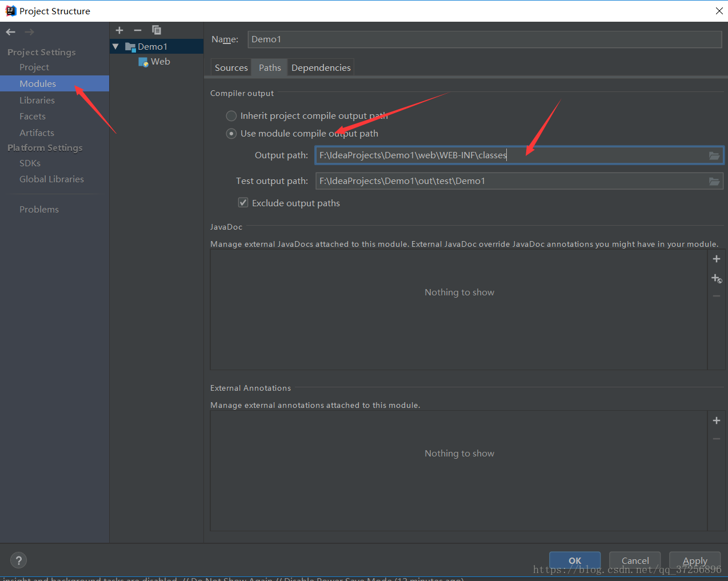Image resolution: width=728 pixels, height=581 pixels.
Task: Open Global Libraries in the sidebar
Action: point(51,179)
